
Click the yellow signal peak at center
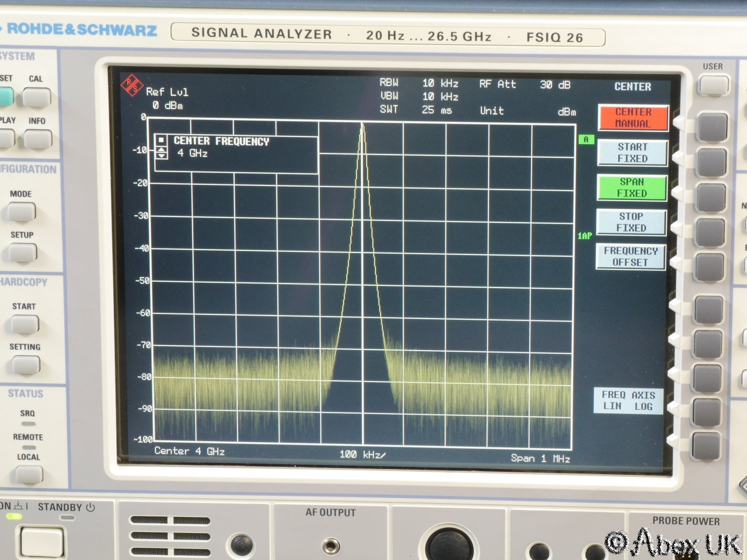click(x=362, y=126)
